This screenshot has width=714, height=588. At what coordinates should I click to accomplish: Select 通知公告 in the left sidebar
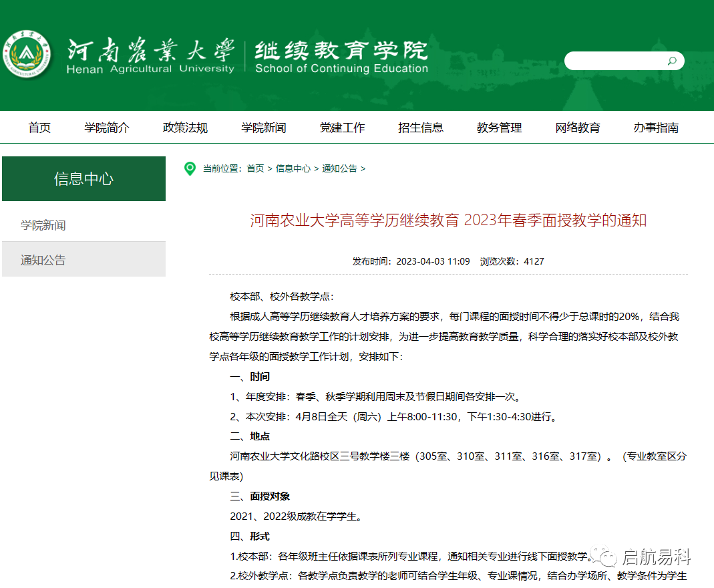(x=83, y=260)
